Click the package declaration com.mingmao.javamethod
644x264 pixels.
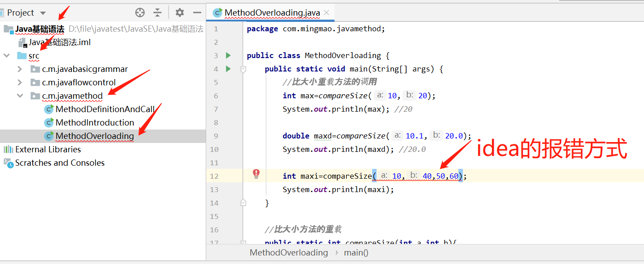coord(333,29)
